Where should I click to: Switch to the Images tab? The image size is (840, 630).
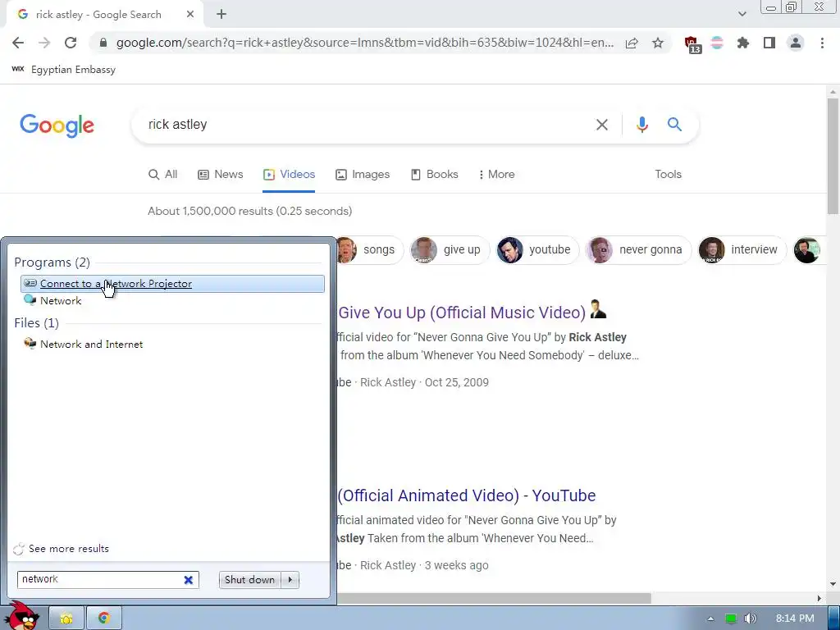coord(363,175)
